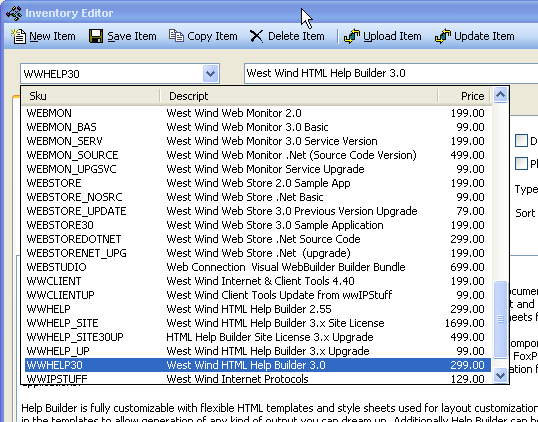Select the WEBSTORE_UPDATE row
The image size is (538, 422).
click(258, 211)
